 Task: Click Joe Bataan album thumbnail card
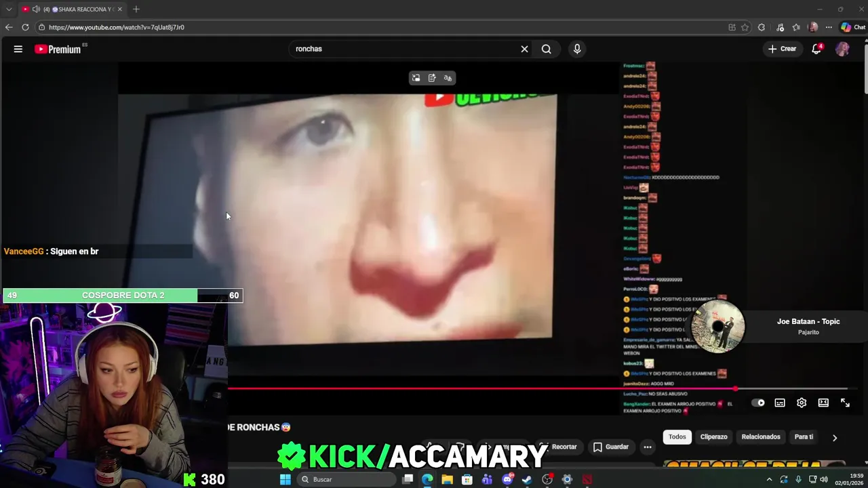click(718, 327)
